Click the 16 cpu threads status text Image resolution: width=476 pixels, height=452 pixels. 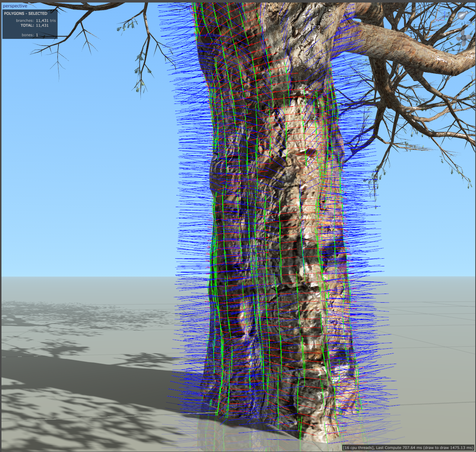click(x=359, y=448)
